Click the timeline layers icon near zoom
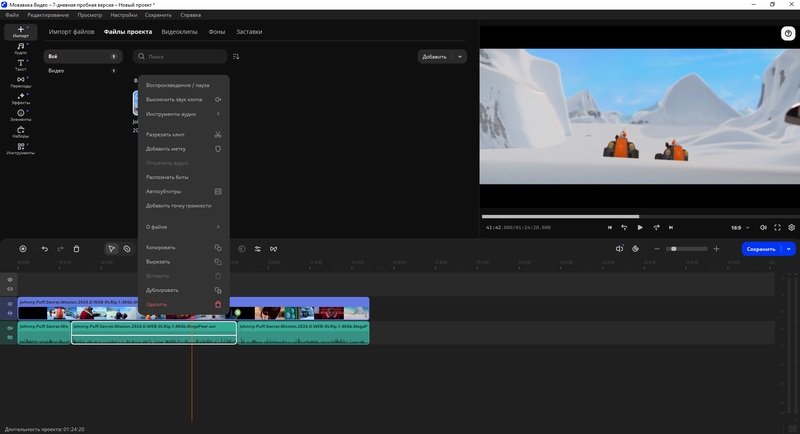Viewport: 800px width, 434px height. pyautogui.click(x=635, y=249)
